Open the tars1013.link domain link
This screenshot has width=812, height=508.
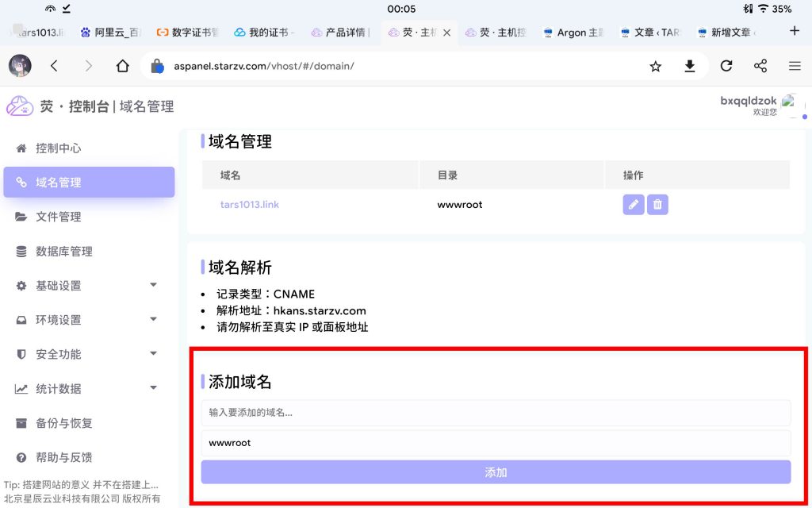click(250, 205)
